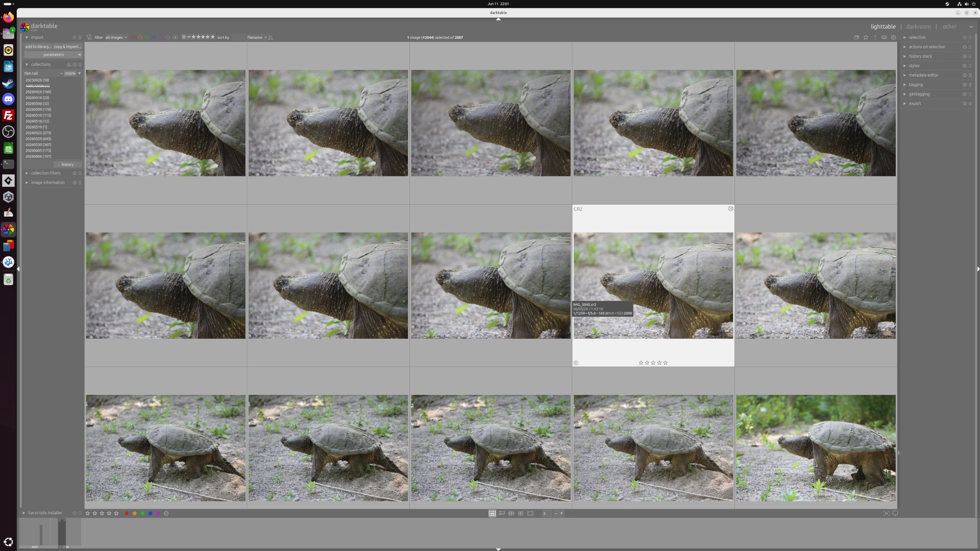This screenshot has height=551, width=980.
Task: Open import module presets menu icon
Action: [80, 37]
